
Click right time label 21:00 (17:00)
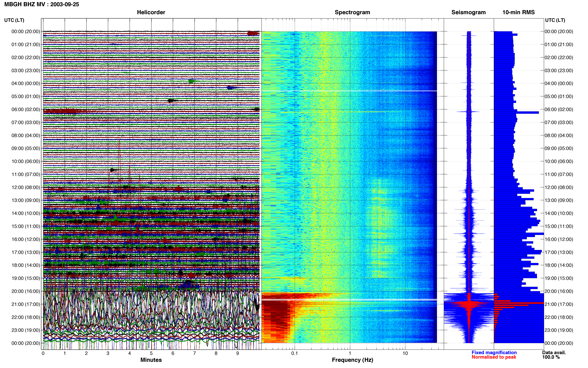pos(559,304)
